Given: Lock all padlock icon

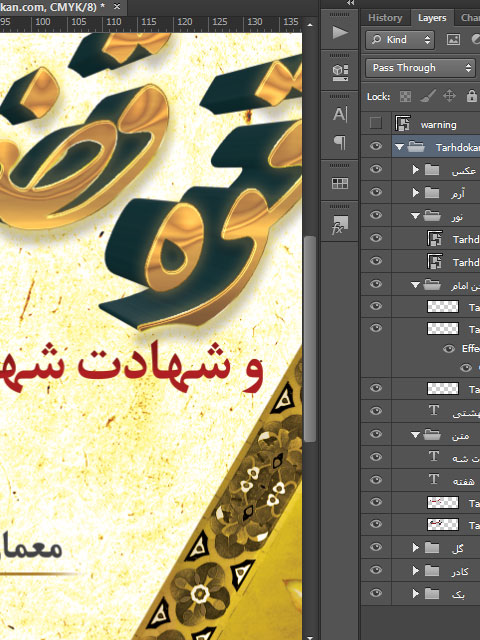Looking at the screenshot, I should pos(471,97).
